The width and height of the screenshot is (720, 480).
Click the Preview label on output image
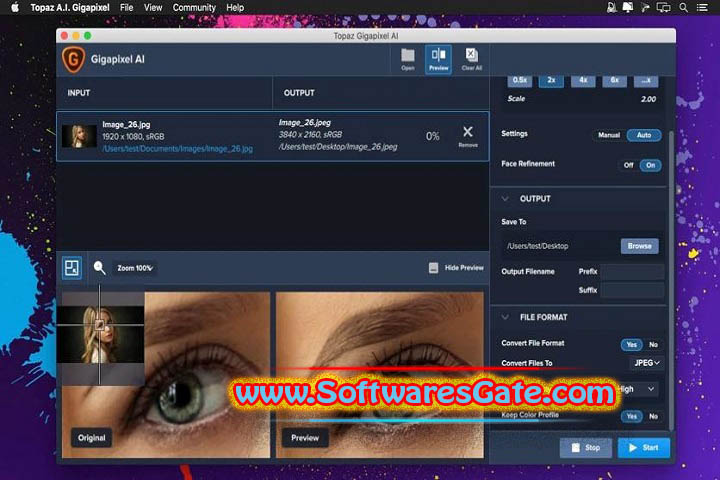coord(305,438)
